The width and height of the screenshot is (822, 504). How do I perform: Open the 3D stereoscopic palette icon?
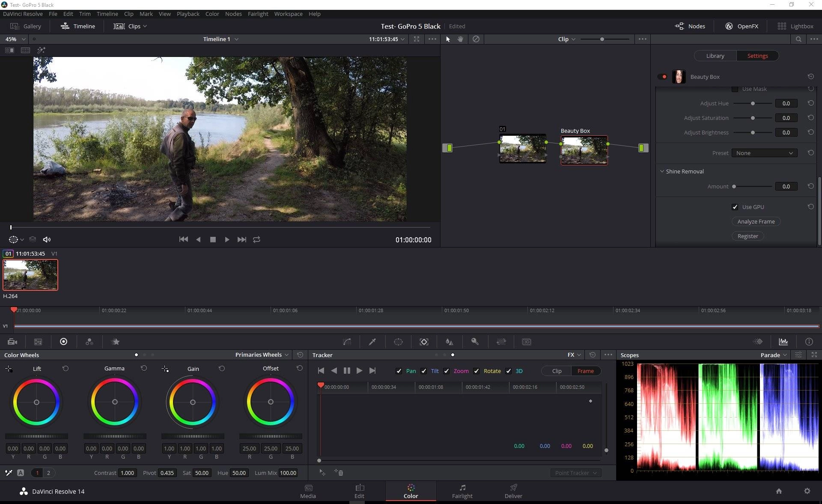pyautogui.click(x=527, y=342)
